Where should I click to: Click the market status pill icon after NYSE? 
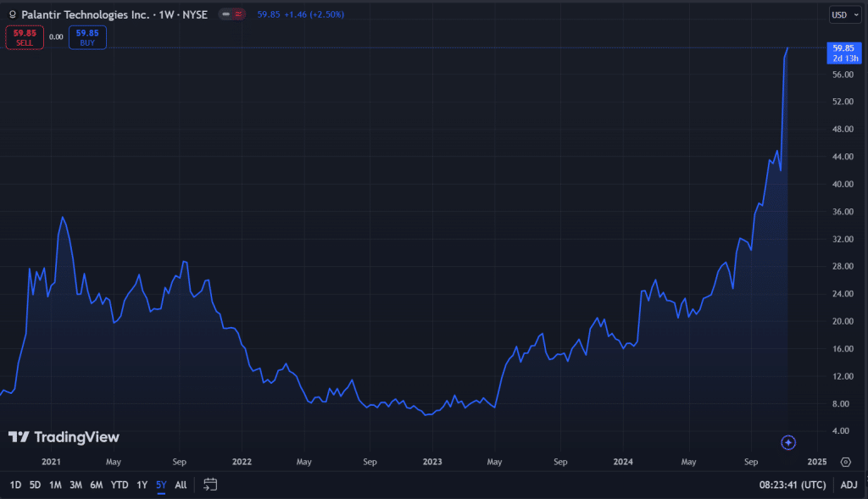pyautogui.click(x=232, y=14)
